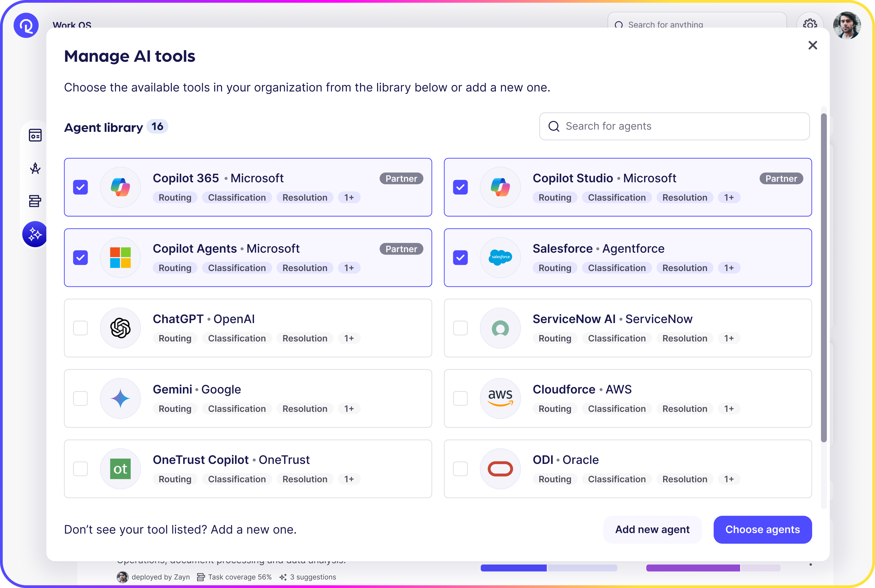Check the ChatGPT OpenAI checkbox
Viewport: 875px width, 588px height.
pyautogui.click(x=80, y=328)
